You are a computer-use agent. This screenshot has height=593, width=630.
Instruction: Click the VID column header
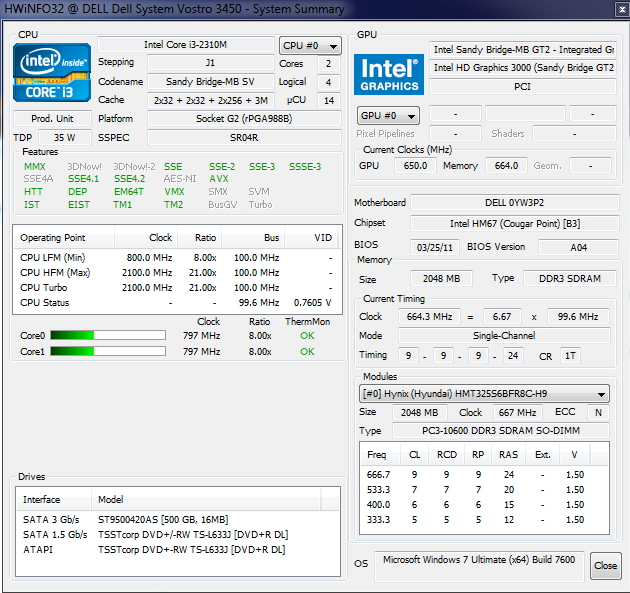(313, 237)
